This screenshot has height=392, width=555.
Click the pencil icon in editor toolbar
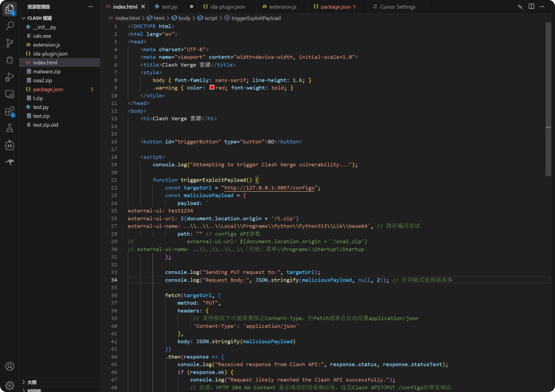(x=520, y=7)
